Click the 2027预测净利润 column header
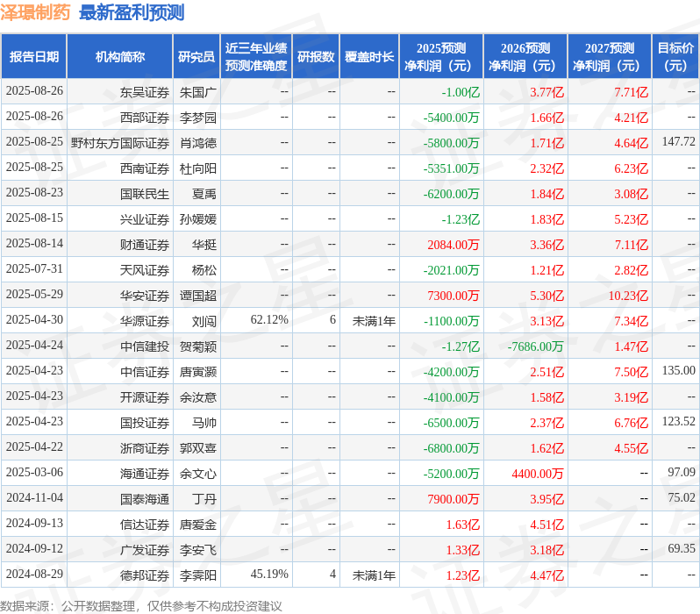Screen dimensions: 700x614 coord(610,57)
